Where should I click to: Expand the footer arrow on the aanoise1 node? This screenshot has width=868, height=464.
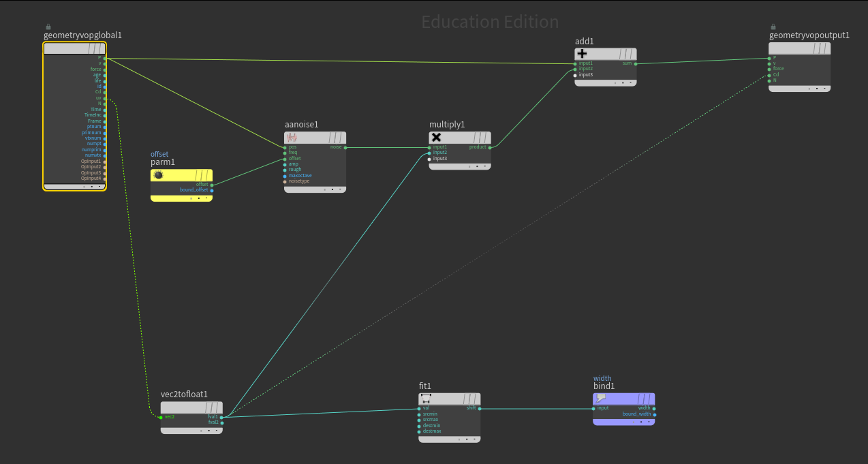coord(341,189)
